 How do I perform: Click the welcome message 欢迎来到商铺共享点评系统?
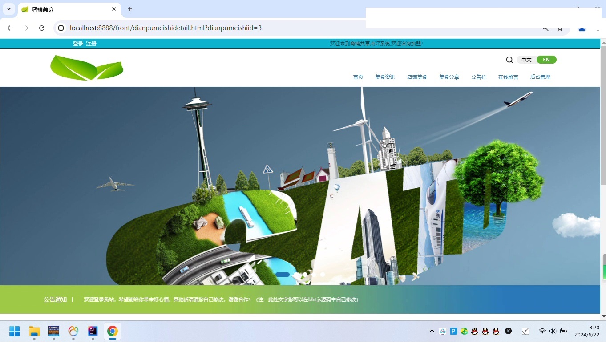[x=376, y=44]
